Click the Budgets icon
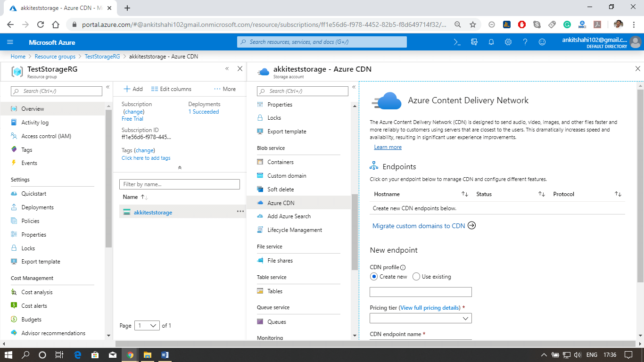644x362 pixels. pos(14,320)
